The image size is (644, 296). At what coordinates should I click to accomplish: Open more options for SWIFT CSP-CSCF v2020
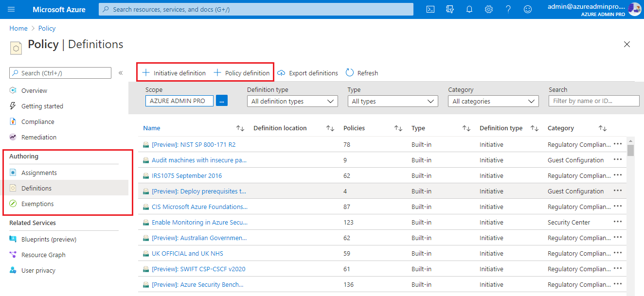(618, 268)
